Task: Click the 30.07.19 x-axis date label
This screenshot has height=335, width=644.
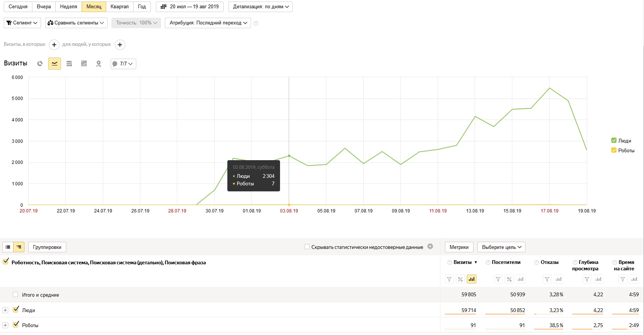Action: click(215, 211)
